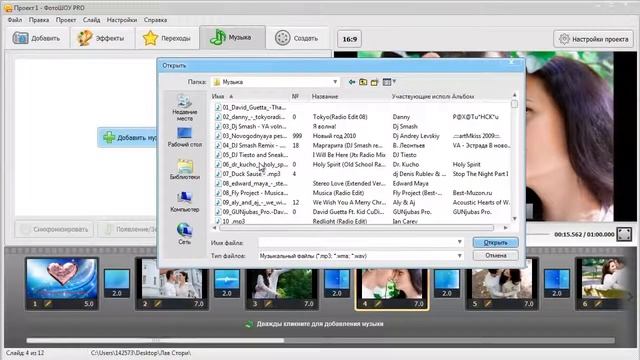Go up one folder level with the folder icon
The width and height of the screenshot is (640, 360).
[x=363, y=82]
